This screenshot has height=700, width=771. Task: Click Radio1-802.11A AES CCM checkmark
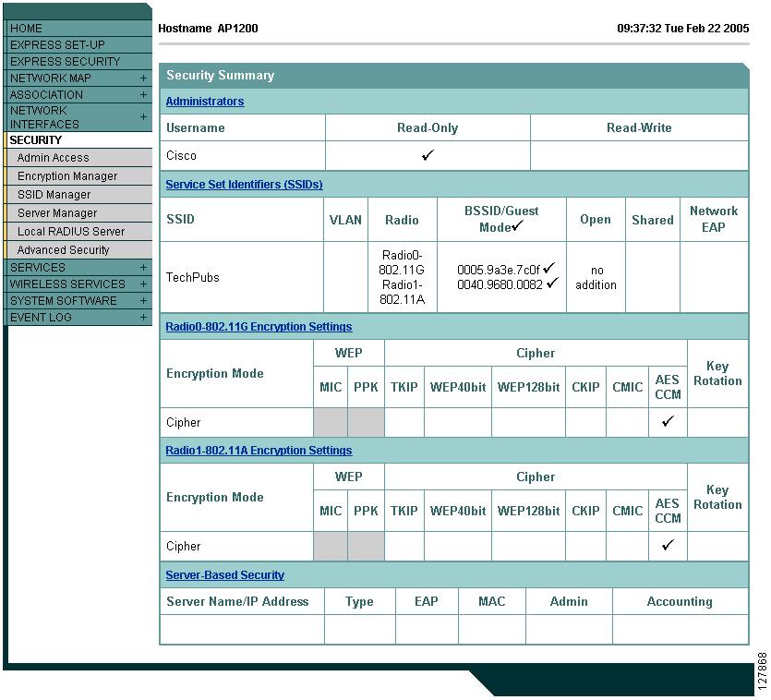[x=668, y=545]
